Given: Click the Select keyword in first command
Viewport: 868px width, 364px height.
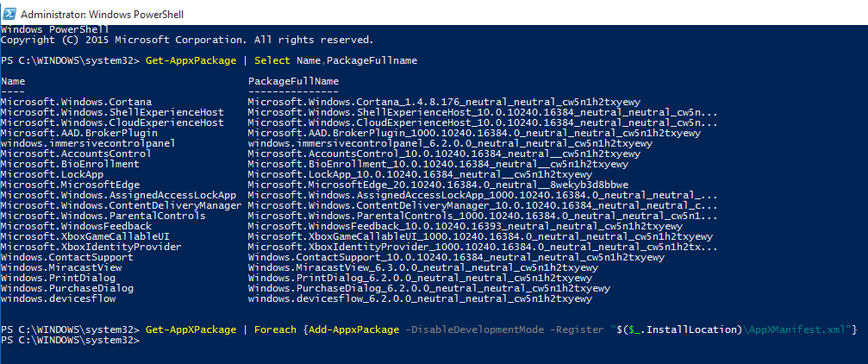Looking at the screenshot, I should tap(272, 60).
